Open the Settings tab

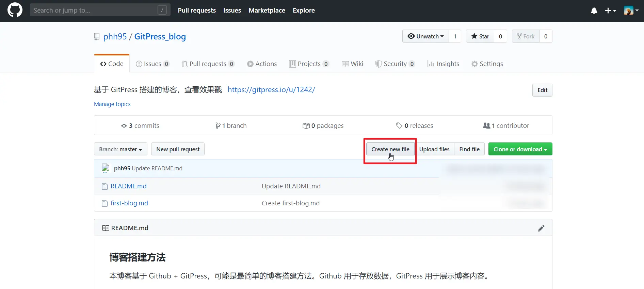[487, 64]
